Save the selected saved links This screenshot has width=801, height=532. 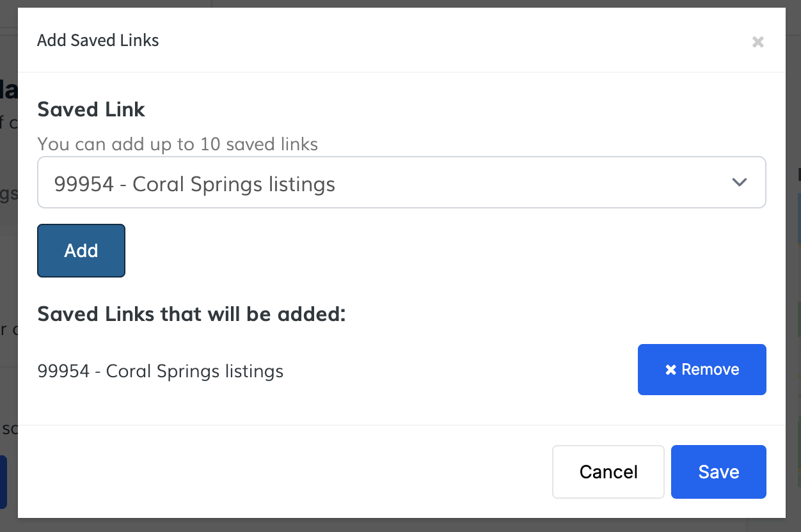718,472
